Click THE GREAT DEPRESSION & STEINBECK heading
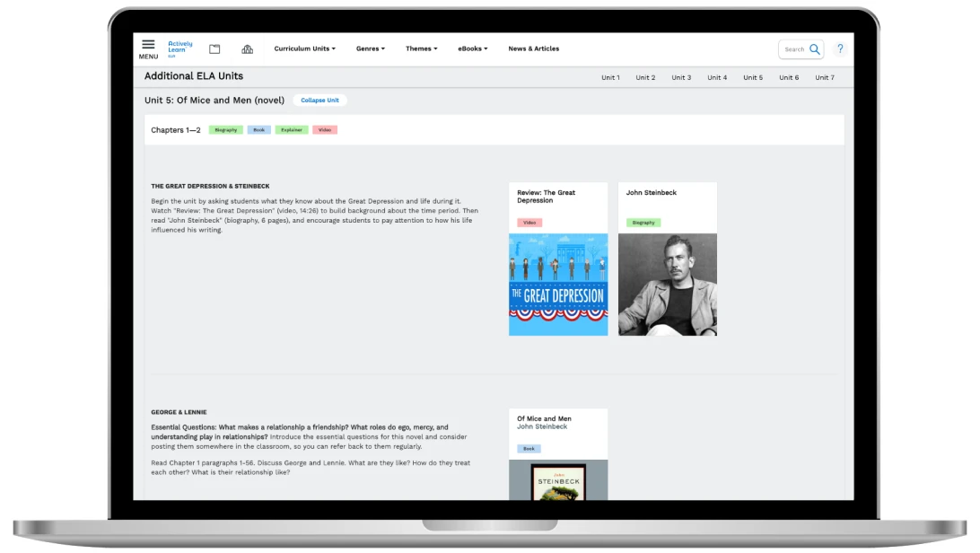 pos(210,186)
